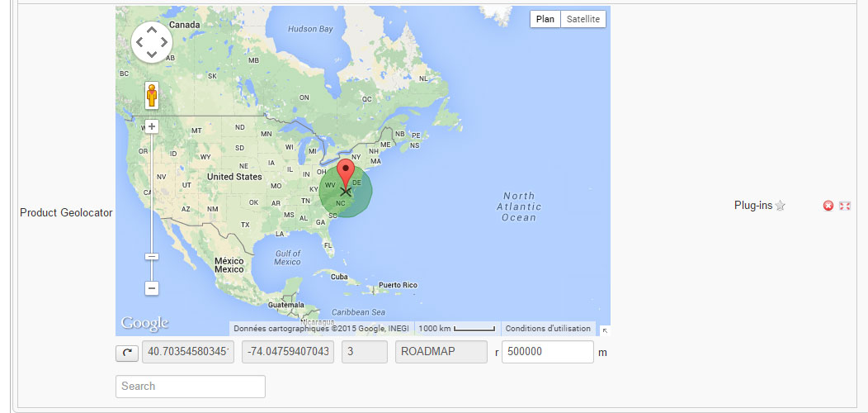This screenshot has width=868, height=413.
Task: Click the red location marker pin
Action: [346, 174]
